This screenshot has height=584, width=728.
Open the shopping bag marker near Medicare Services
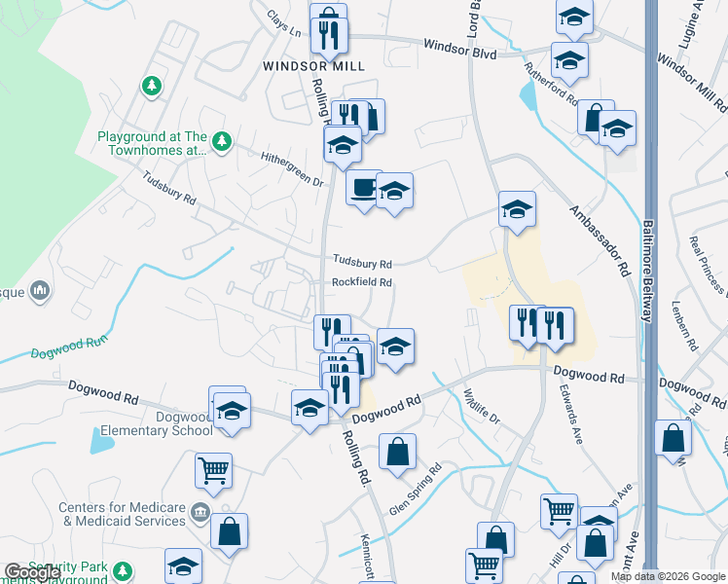pyautogui.click(x=229, y=533)
